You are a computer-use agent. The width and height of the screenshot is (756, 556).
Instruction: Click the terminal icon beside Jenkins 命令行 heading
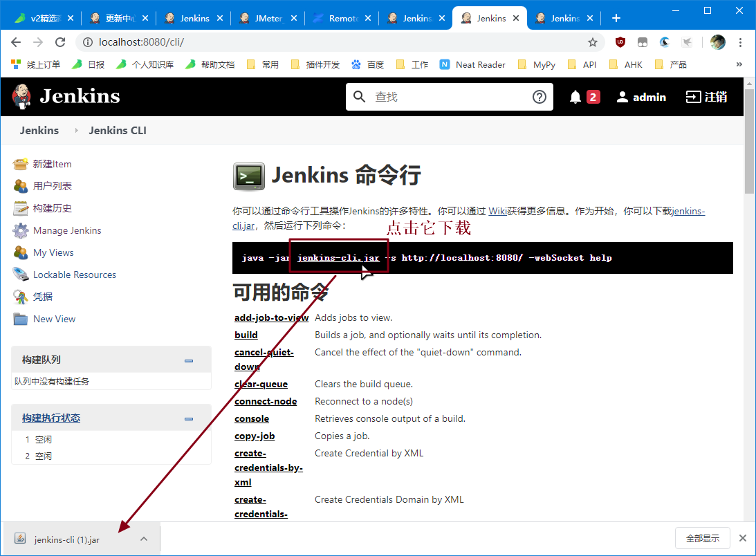pos(249,176)
